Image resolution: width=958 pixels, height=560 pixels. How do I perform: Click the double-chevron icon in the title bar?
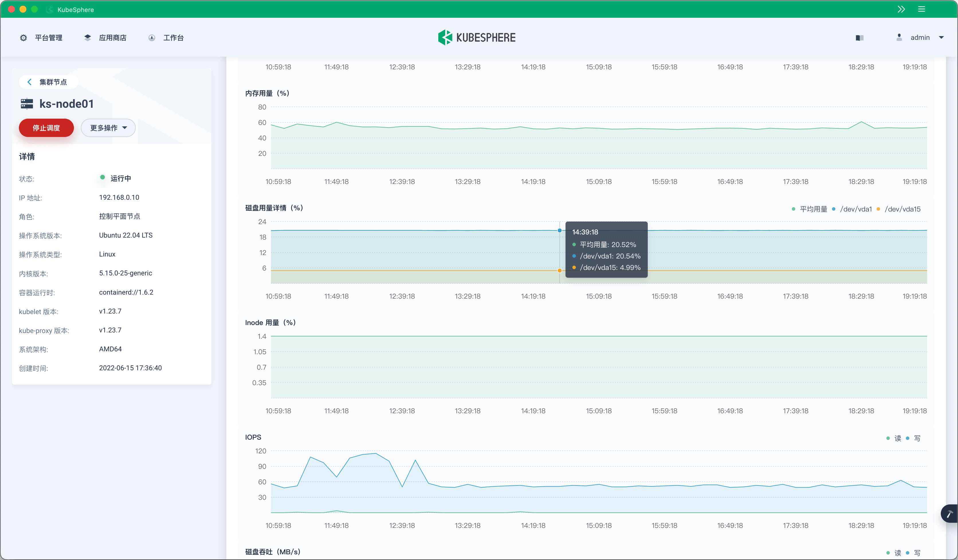pyautogui.click(x=901, y=9)
